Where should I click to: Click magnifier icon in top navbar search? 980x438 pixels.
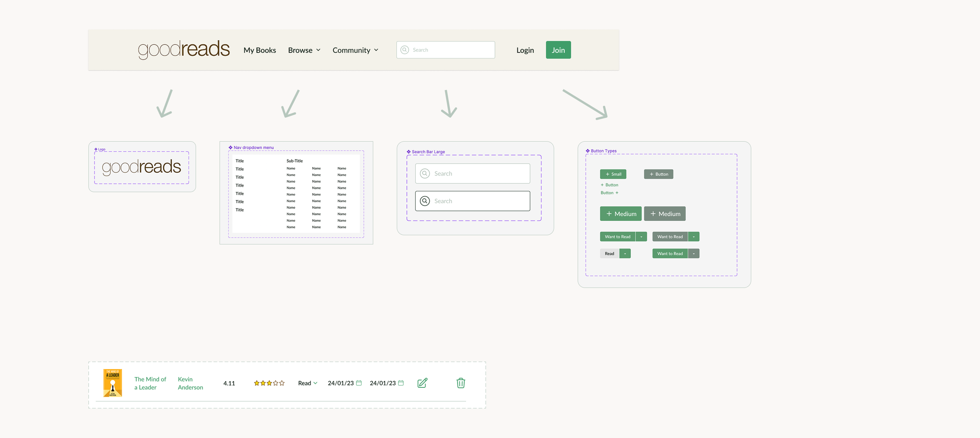tap(405, 50)
